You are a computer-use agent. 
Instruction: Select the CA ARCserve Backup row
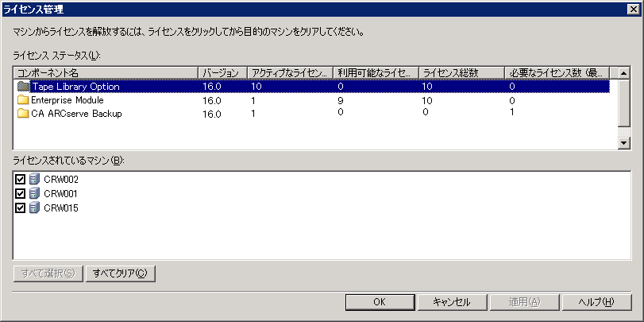pos(312,114)
